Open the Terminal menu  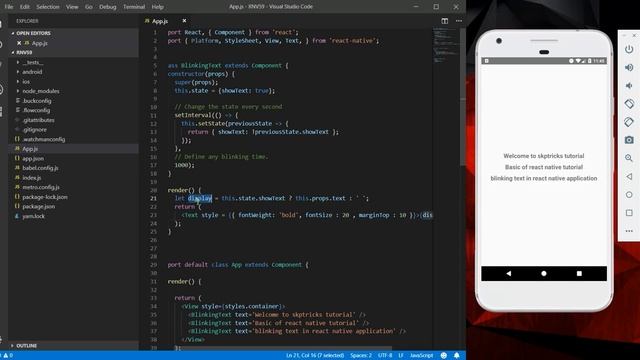[x=134, y=7]
